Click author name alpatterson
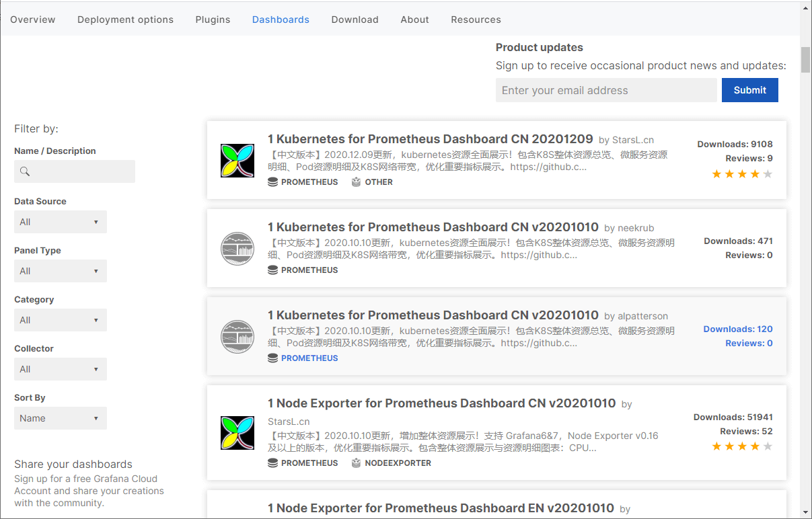The image size is (812, 519). [x=642, y=317]
